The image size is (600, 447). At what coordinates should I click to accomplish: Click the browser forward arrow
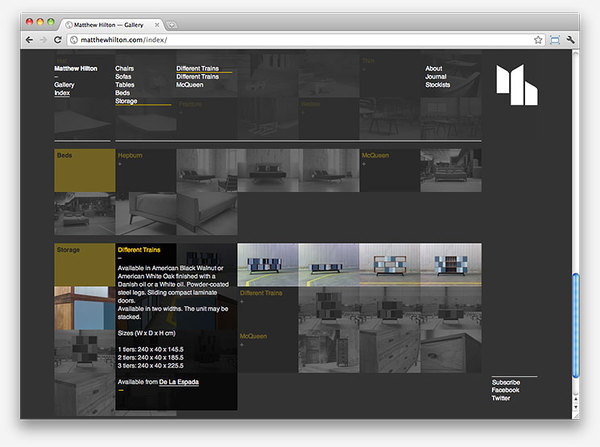coord(43,40)
